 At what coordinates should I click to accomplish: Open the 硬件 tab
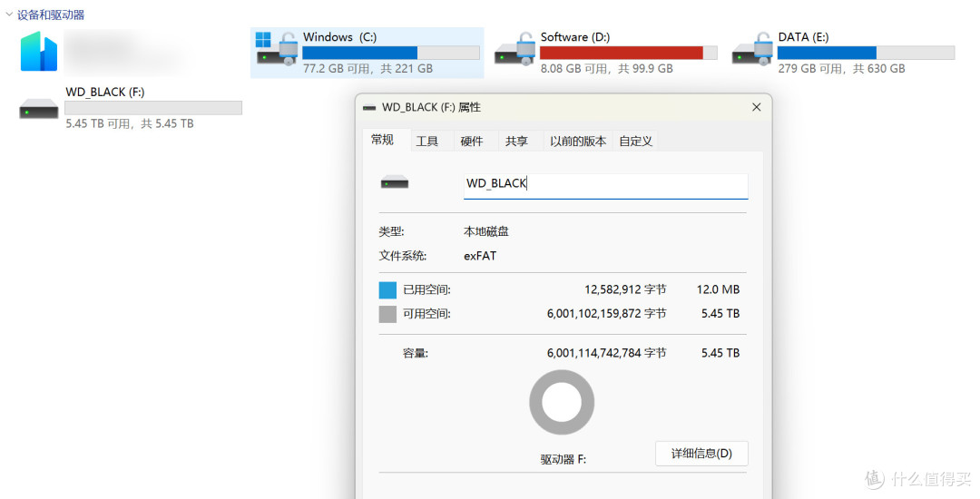point(472,142)
